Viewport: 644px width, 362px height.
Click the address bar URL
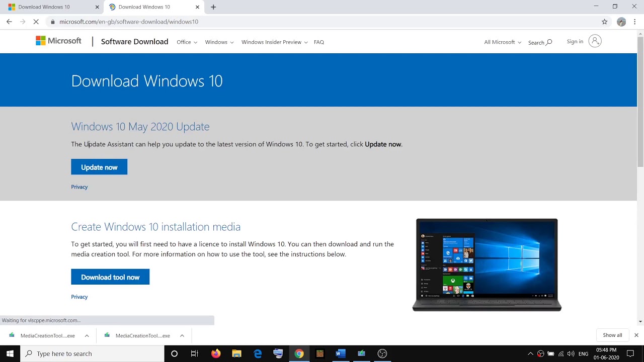[129, 22]
